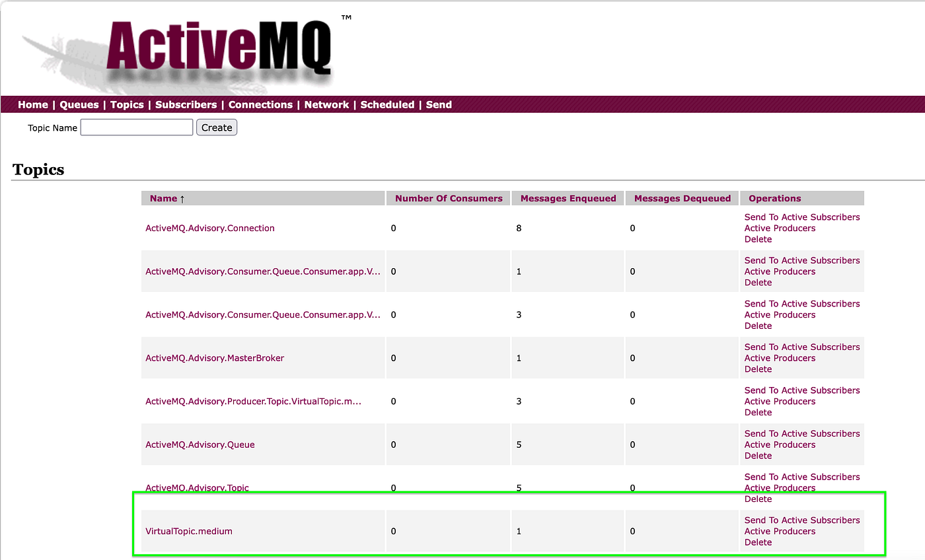View Active Producers for VirtualTopic.medium
The width and height of the screenshot is (925, 560).
click(x=780, y=531)
